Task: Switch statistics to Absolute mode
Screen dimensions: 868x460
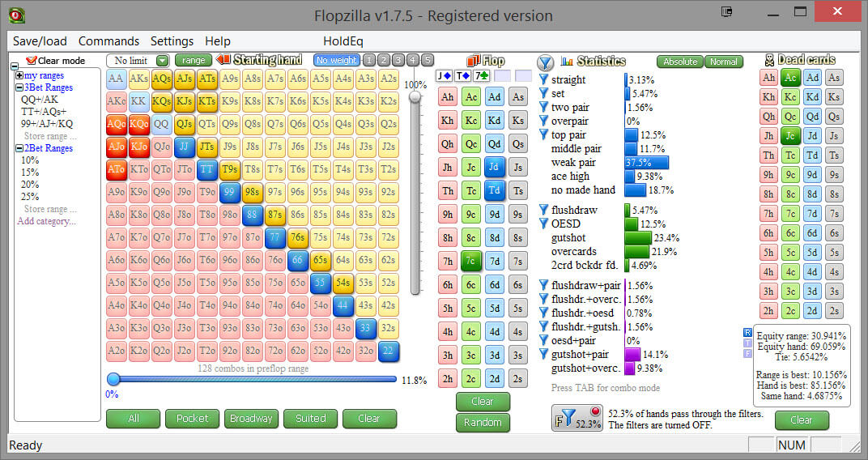Action: coord(680,62)
